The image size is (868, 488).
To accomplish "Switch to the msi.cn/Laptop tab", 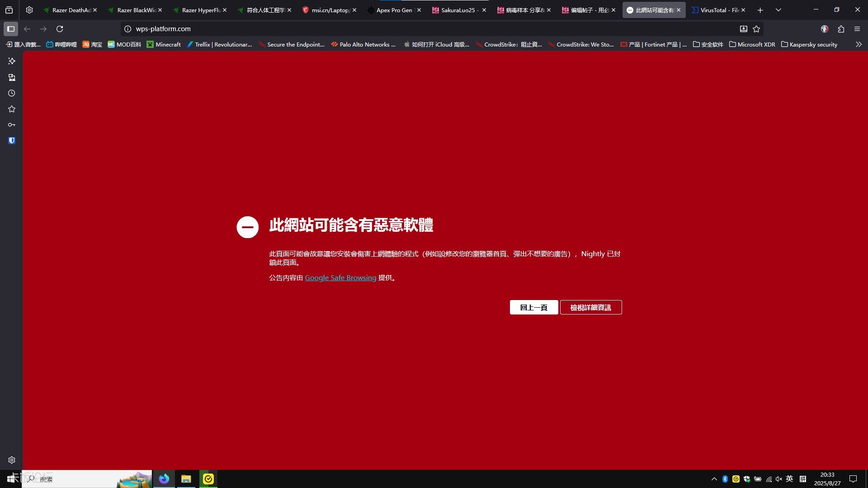I will [x=328, y=10].
